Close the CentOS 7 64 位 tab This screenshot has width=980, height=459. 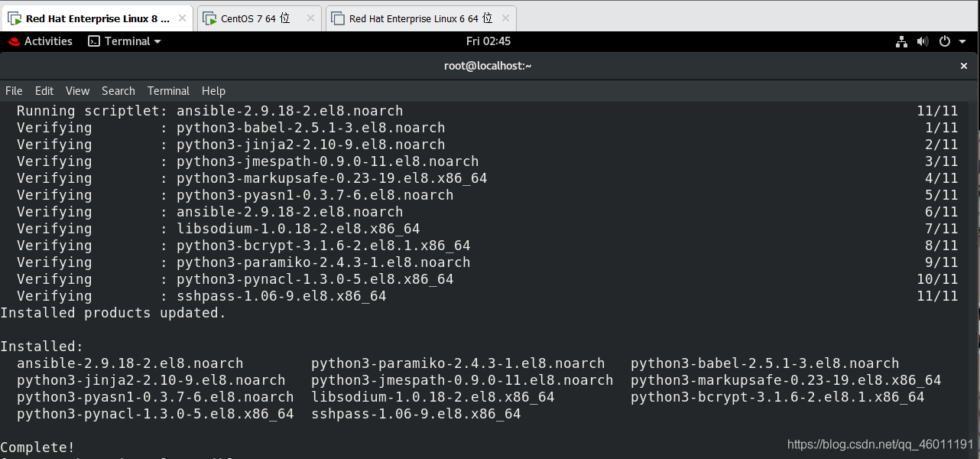pos(310,18)
